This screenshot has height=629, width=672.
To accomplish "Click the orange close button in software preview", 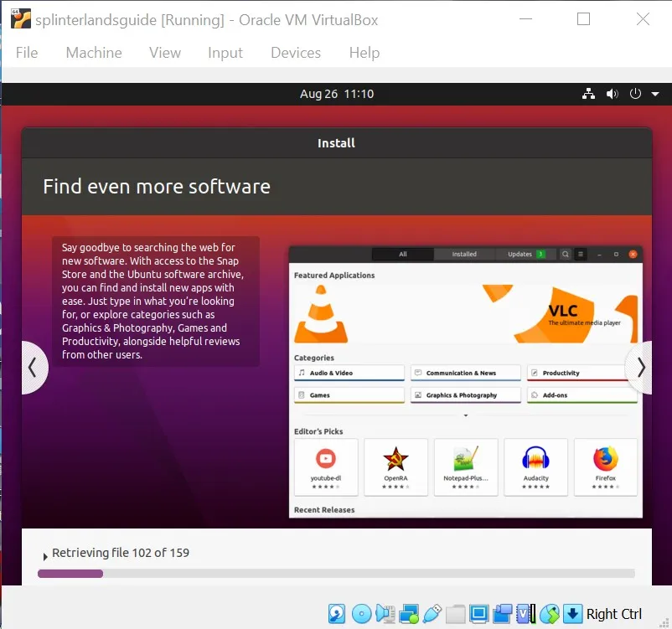I will [633, 254].
